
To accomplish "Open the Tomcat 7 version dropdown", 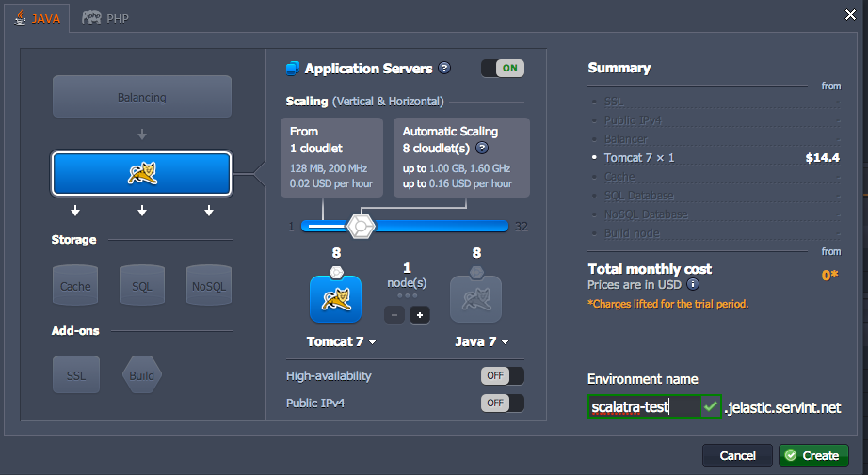I will [342, 341].
